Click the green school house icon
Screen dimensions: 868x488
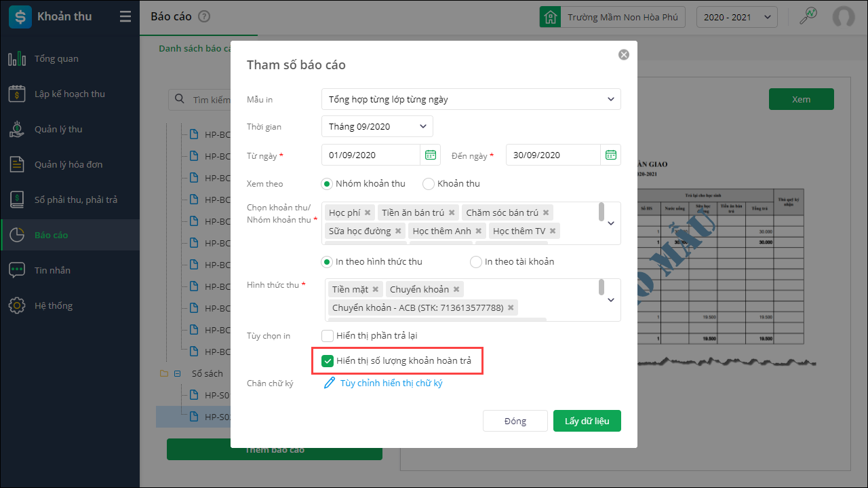[x=550, y=17]
